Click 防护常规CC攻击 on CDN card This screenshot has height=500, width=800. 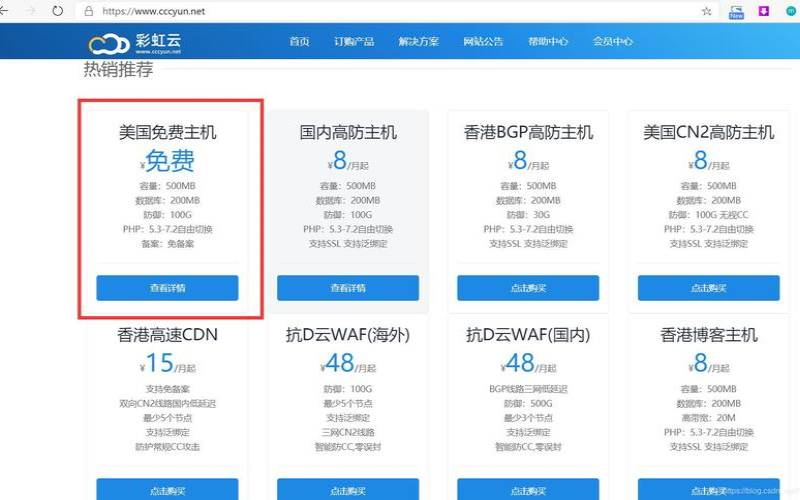click(167, 447)
